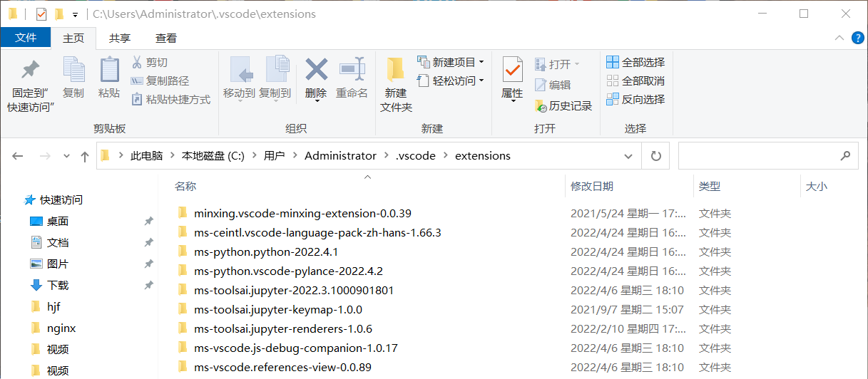Click 此电脑 in the address breadcrumb

pos(146,156)
